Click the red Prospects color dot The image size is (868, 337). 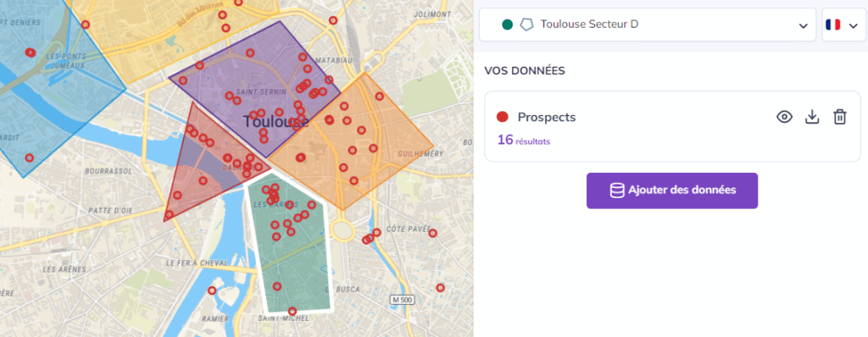pos(503,118)
